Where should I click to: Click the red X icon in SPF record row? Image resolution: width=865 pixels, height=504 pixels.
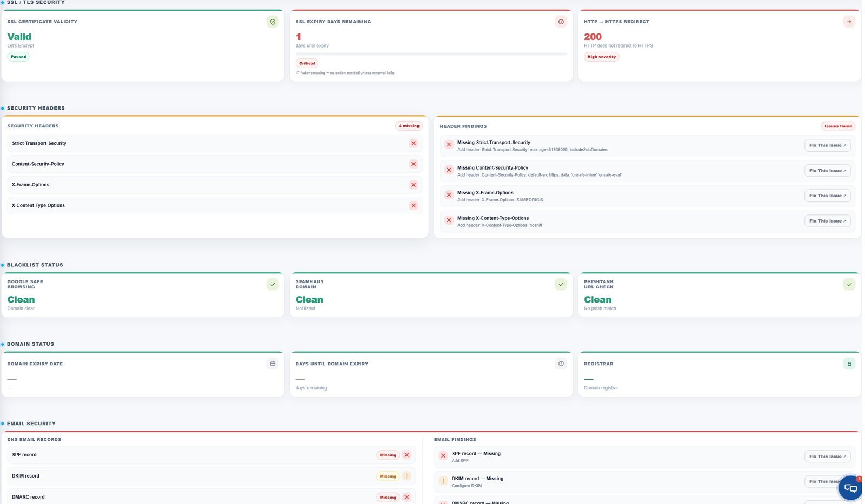(407, 455)
